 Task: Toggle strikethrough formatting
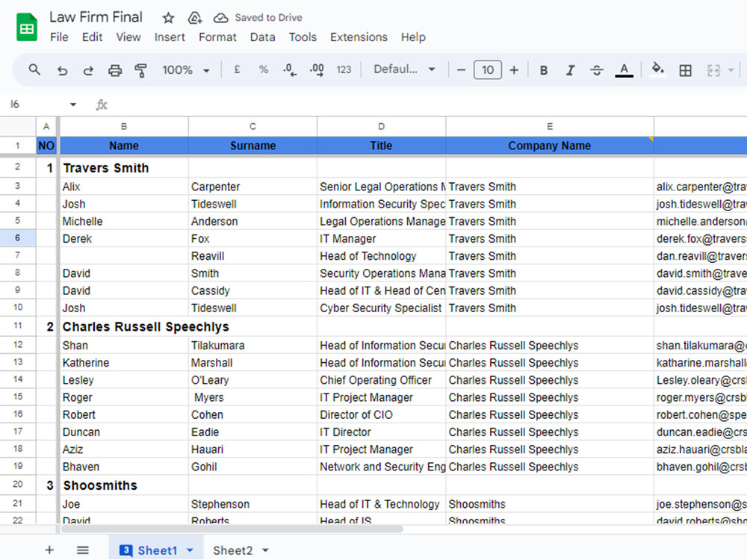596,70
